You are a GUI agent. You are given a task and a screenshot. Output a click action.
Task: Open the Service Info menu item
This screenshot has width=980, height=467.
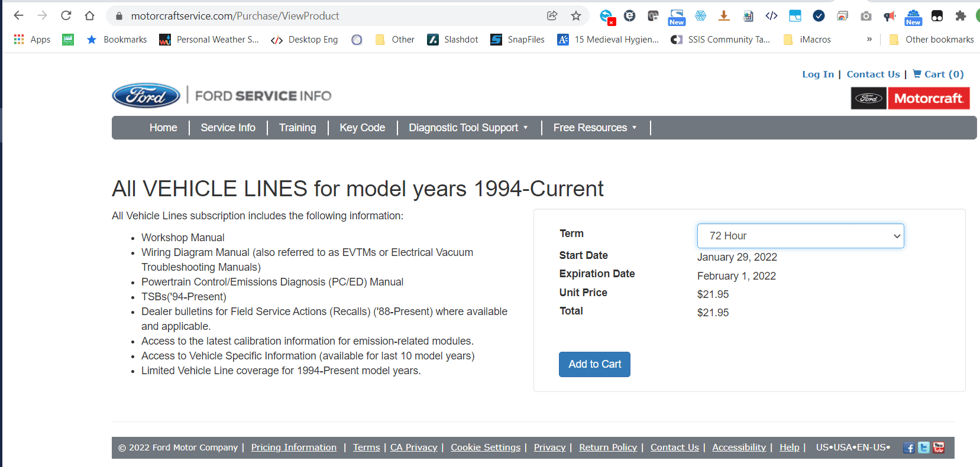click(228, 128)
